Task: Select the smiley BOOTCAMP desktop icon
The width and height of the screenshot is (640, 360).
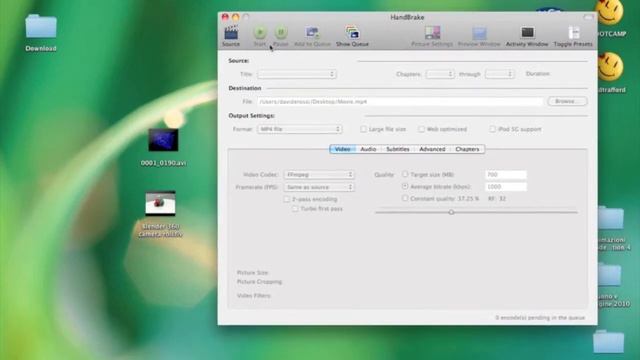Action: [610, 12]
